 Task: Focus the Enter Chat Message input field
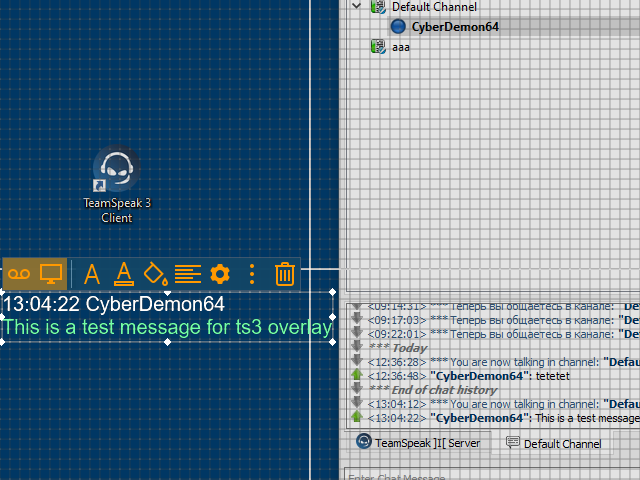click(492, 474)
